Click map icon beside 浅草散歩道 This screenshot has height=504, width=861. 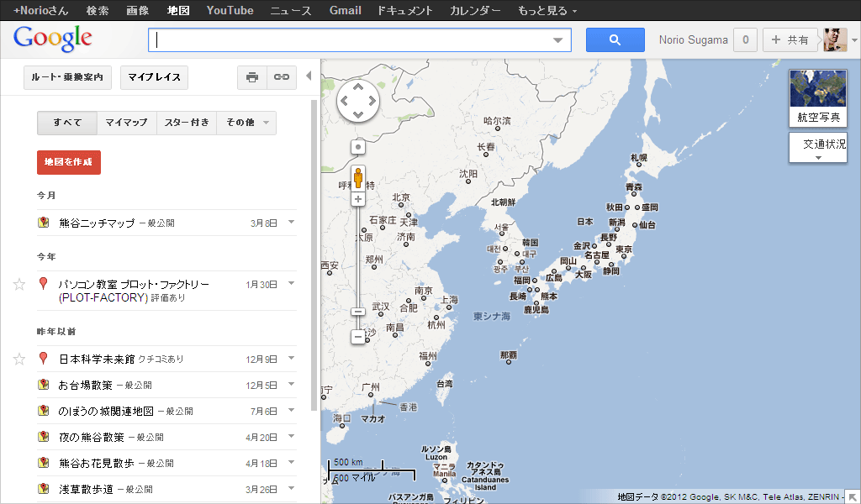(x=44, y=489)
